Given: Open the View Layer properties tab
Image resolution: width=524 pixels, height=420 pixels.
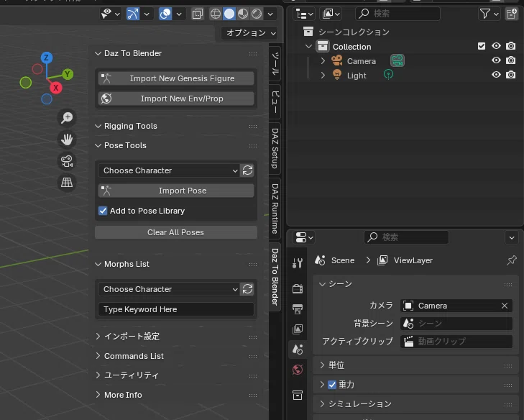Looking at the screenshot, I should click(298, 329).
